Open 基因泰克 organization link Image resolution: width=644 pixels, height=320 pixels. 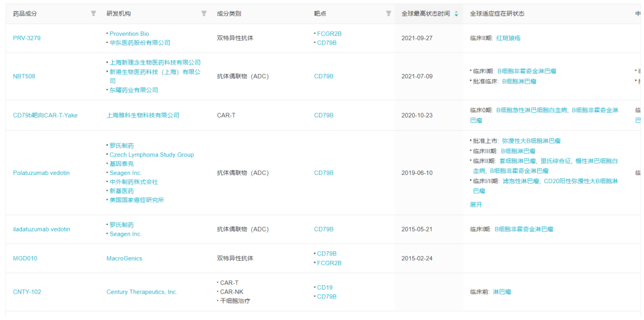(122, 164)
